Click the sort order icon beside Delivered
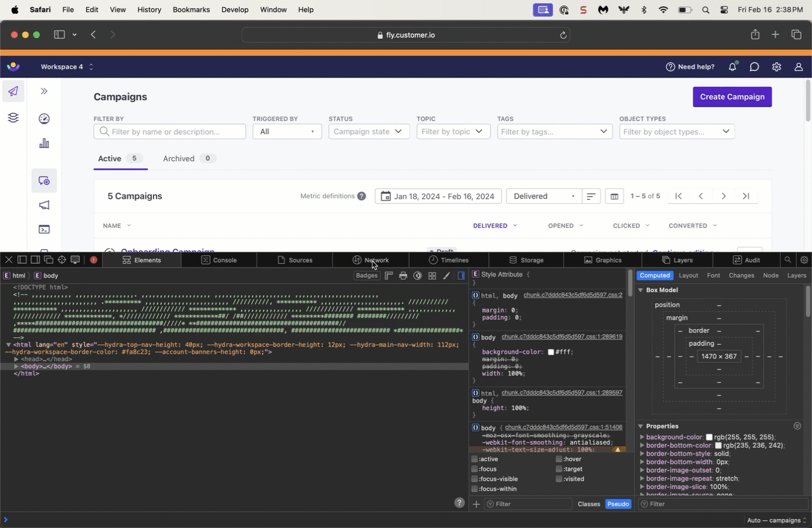 pos(591,196)
